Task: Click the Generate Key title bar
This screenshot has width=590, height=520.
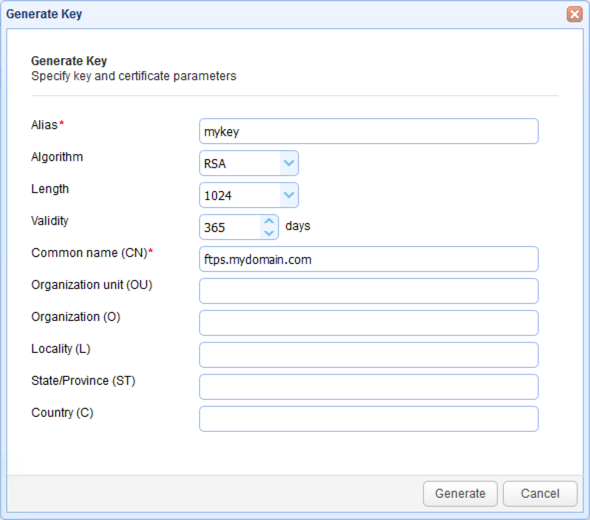Action: tap(282, 14)
